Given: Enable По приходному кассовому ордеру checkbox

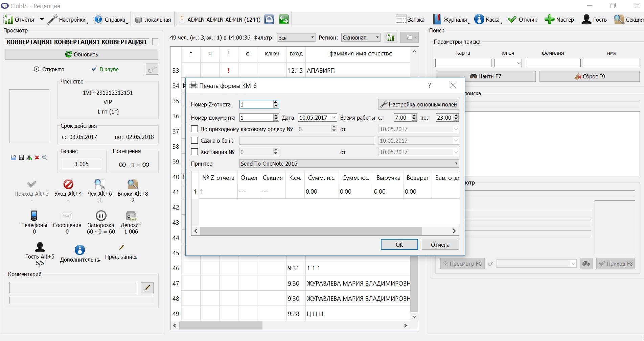Looking at the screenshot, I should click(x=194, y=129).
